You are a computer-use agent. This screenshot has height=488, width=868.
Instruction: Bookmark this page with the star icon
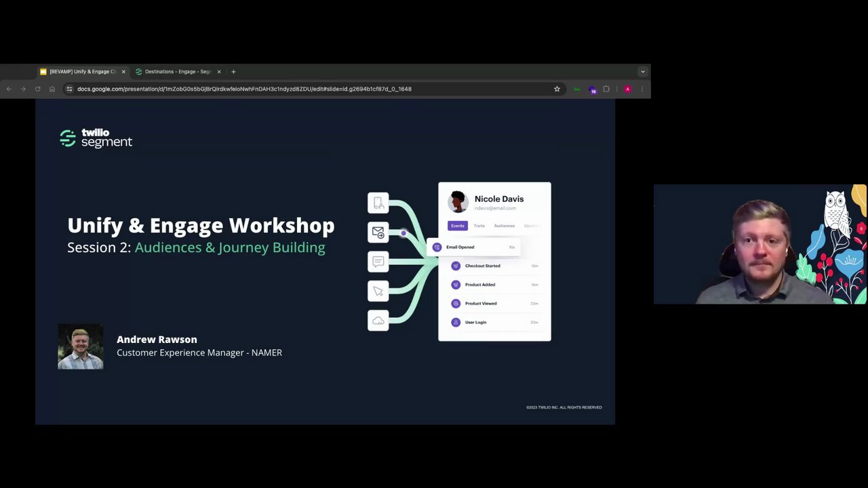click(557, 89)
